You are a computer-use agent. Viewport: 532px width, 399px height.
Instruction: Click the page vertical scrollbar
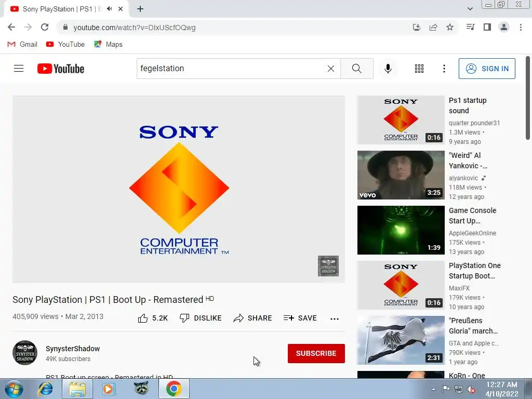tap(528, 98)
